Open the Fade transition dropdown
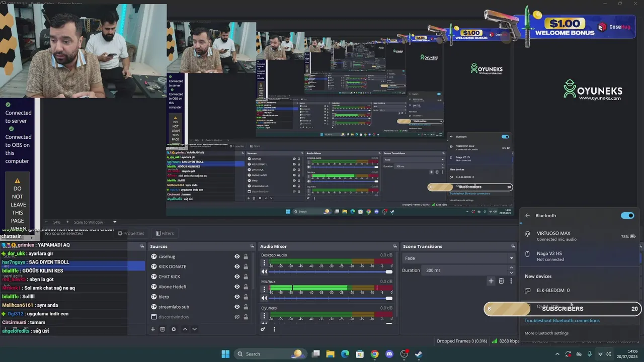Viewport: 644px width, 362px height. pyautogui.click(x=459, y=258)
